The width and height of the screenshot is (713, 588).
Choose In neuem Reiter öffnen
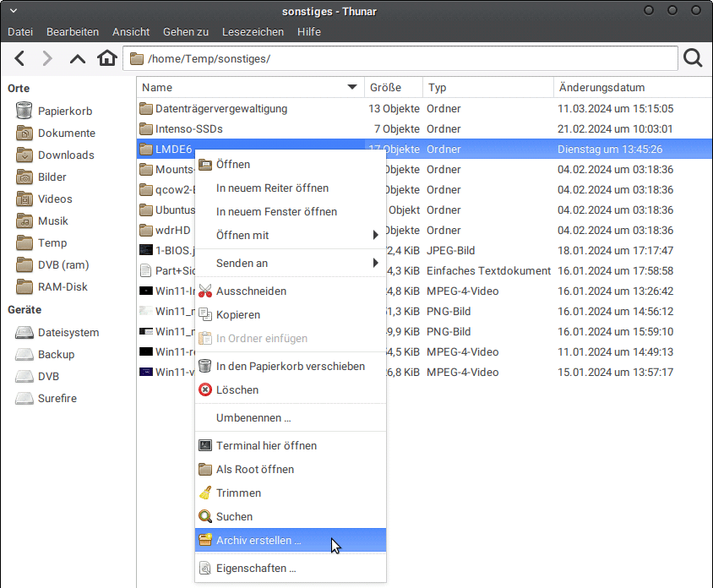coord(290,188)
